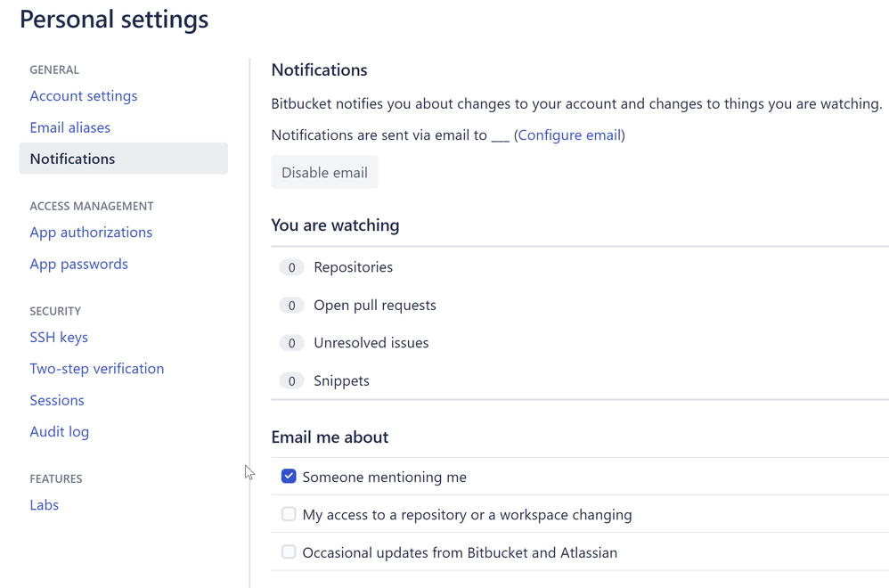Select Open pull requests watching entry
The height and width of the screenshot is (588, 889).
(x=374, y=306)
